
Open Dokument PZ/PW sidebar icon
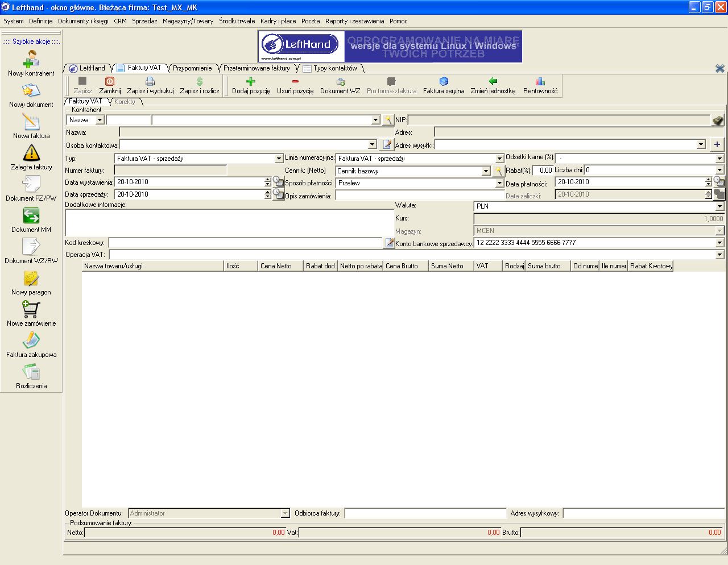[31, 184]
